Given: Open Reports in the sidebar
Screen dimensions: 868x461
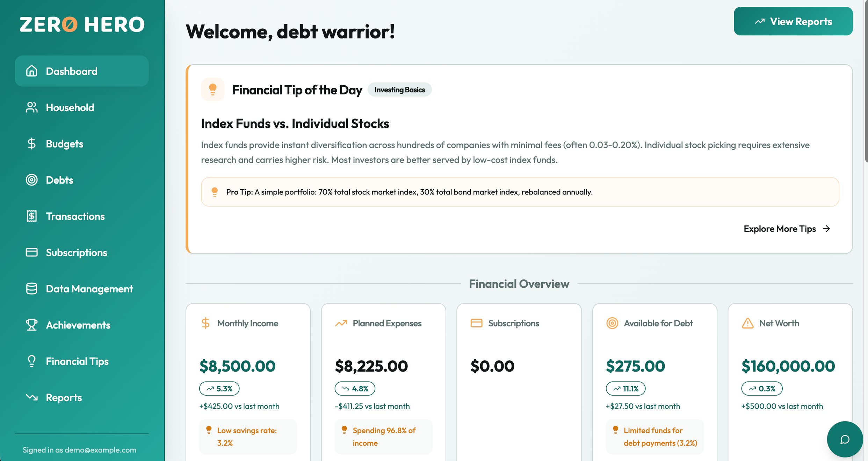Looking at the screenshot, I should (64, 398).
